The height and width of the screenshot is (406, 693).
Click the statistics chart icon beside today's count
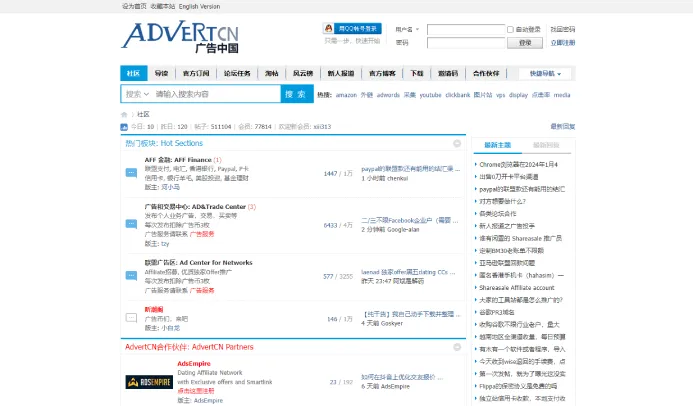124,127
